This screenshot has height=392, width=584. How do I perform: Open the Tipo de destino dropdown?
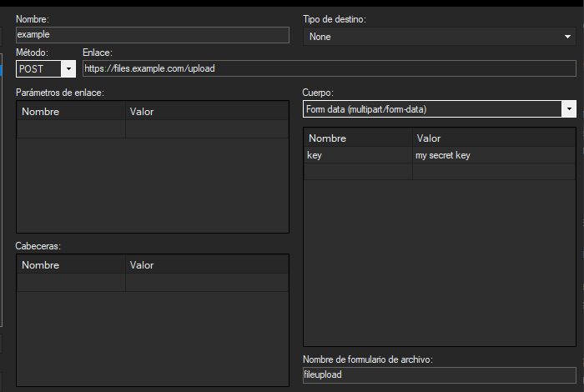click(440, 37)
